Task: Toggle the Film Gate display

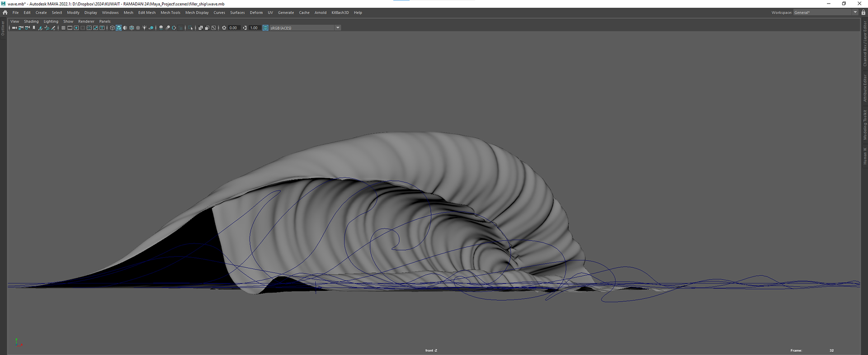Action: (x=70, y=28)
